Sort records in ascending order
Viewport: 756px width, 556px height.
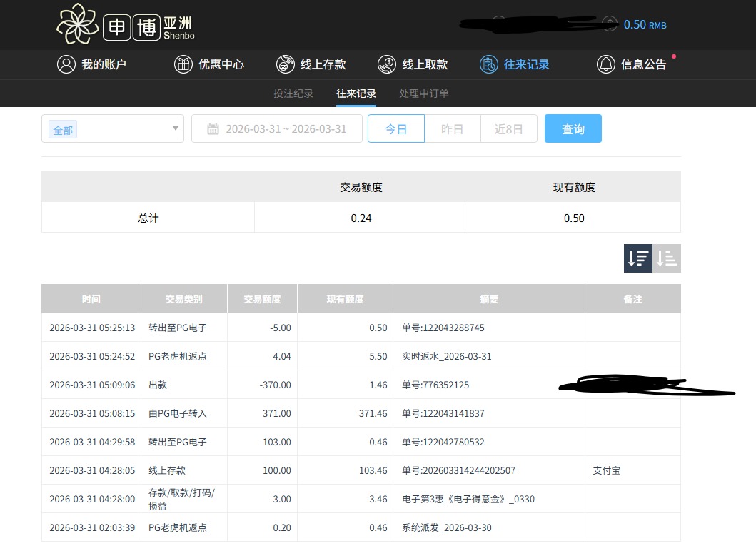click(x=667, y=258)
